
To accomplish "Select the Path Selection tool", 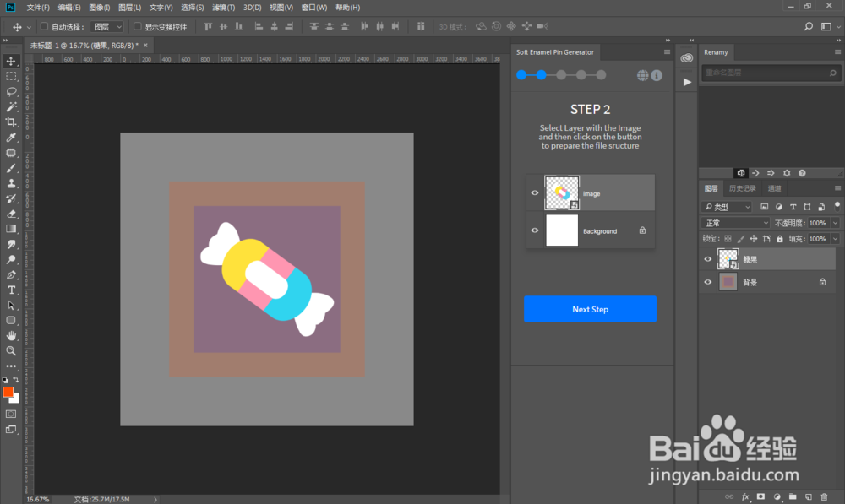I will click(11, 306).
